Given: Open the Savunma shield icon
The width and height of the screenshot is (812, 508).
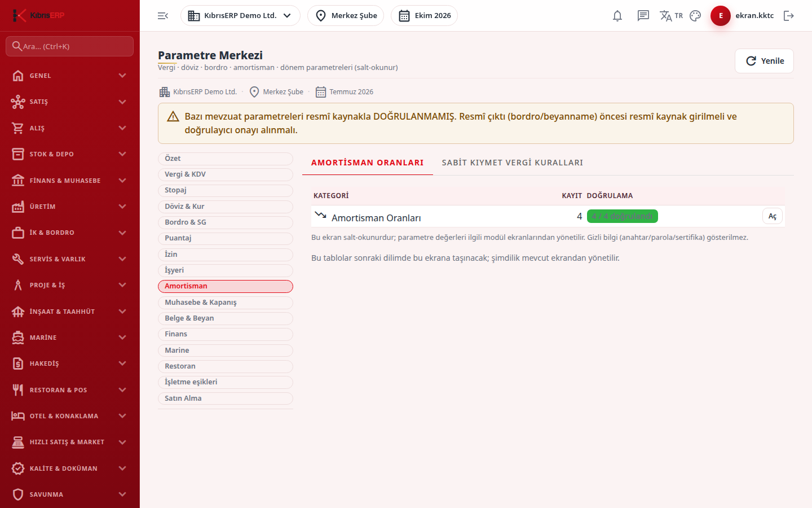Looking at the screenshot, I should 18,494.
